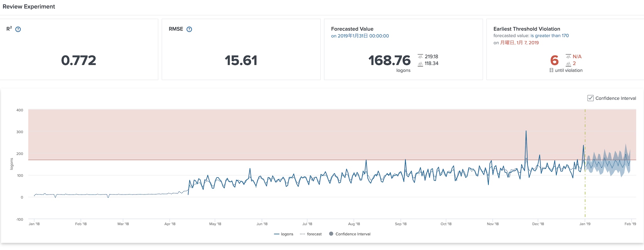Click the forecasted value 168.76
The width and height of the screenshot is (644, 250).
389,60
